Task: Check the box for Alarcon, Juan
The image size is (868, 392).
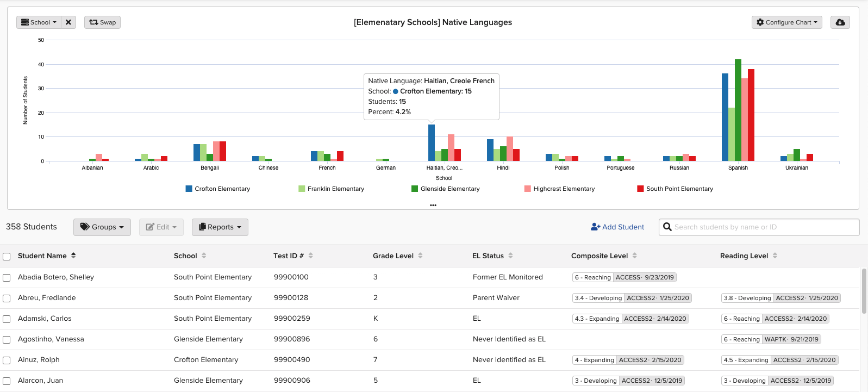Action: coord(7,381)
